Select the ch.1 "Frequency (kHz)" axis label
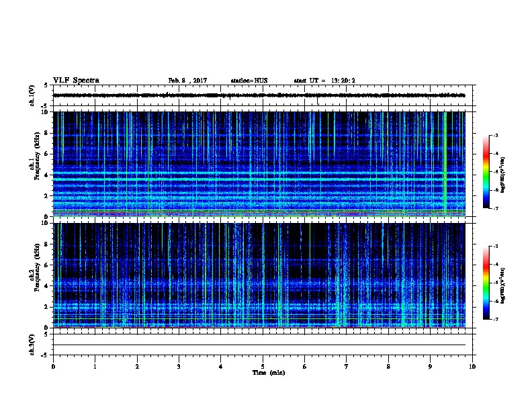Screen dimensions: 532x411 (x=37, y=156)
